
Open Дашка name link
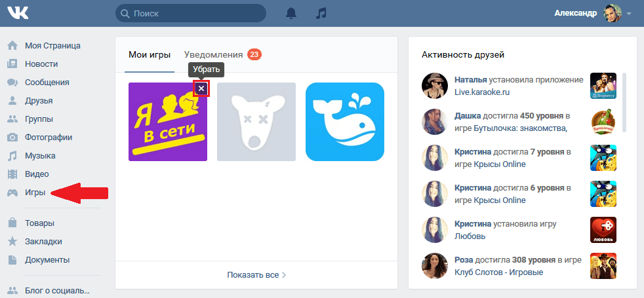pyautogui.click(x=468, y=116)
